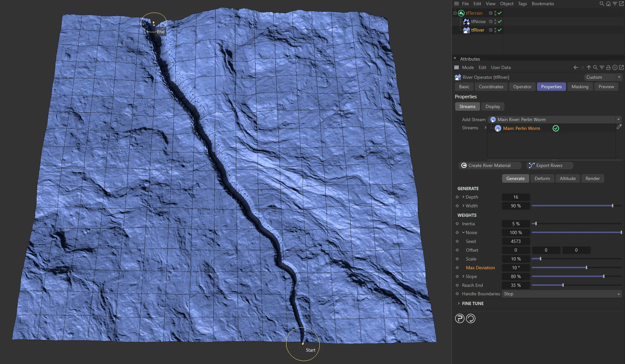625x364 pixels.
Task: Click the Seed value field showing 4573
Action: coord(515,241)
